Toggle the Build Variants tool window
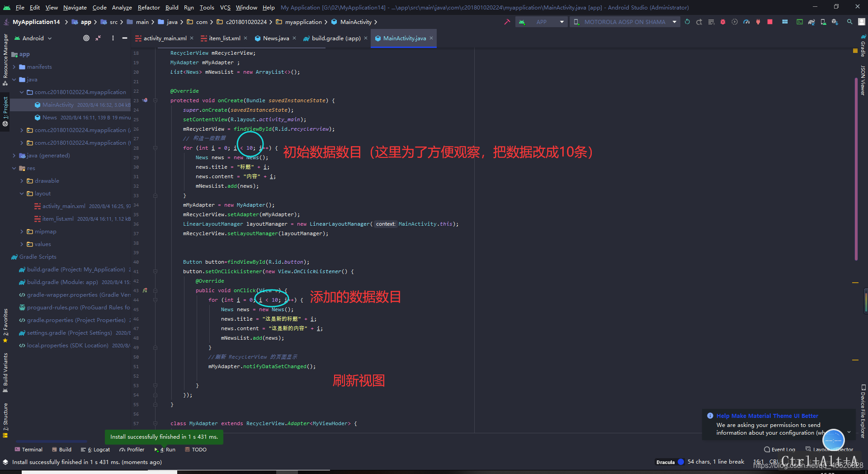The height and width of the screenshot is (474, 868). coord(5,373)
